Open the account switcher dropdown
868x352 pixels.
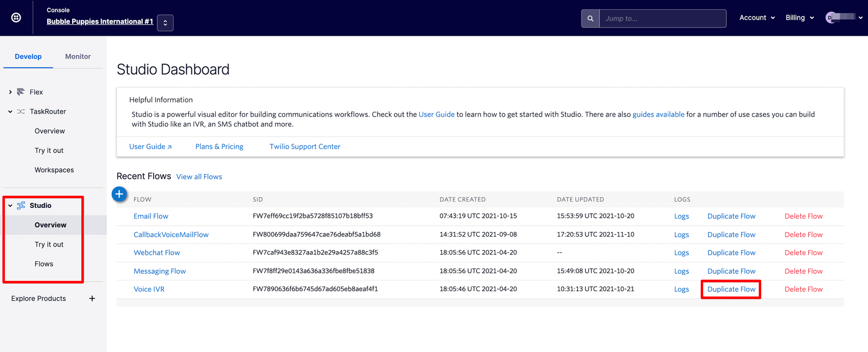pyautogui.click(x=165, y=23)
